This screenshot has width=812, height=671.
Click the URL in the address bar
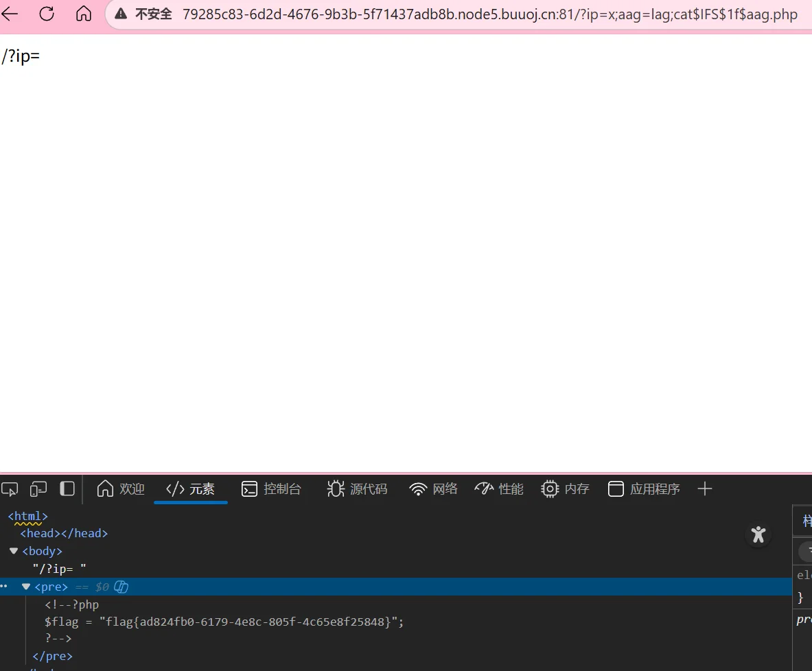click(489, 14)
